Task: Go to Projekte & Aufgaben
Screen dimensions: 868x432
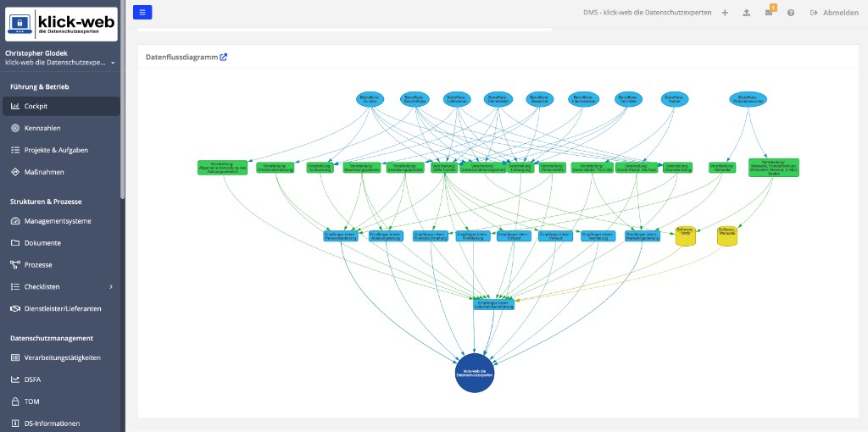Action: click(x=61, y=150)
